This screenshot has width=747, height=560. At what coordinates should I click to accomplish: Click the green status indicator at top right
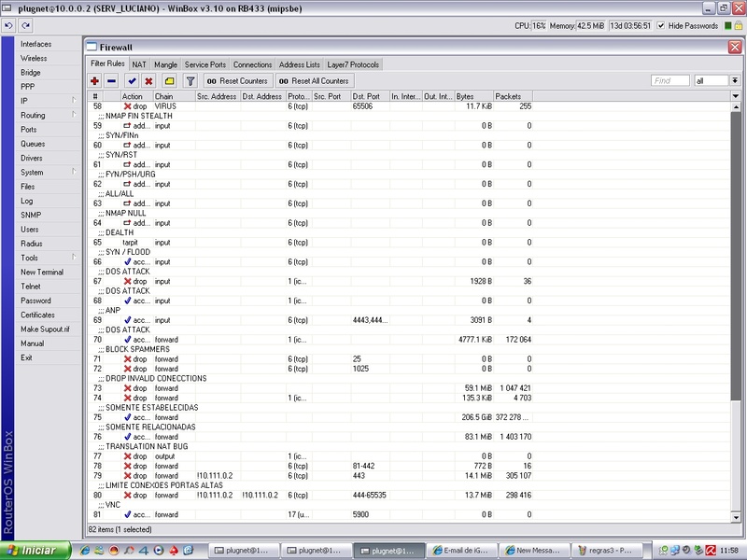coord(728,26)
